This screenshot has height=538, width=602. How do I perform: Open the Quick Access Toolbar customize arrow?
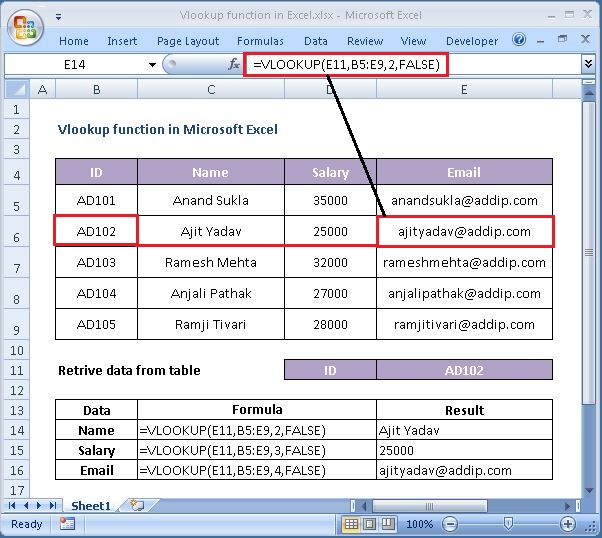coord(58,17)
